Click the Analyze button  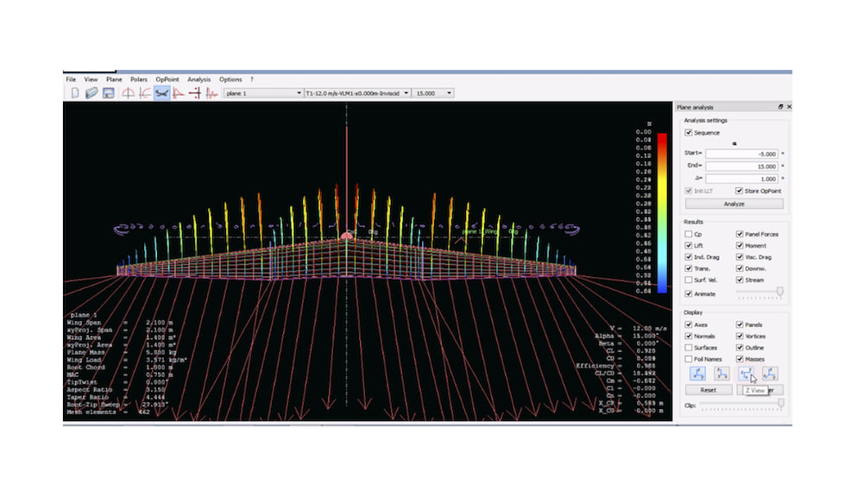734,205
